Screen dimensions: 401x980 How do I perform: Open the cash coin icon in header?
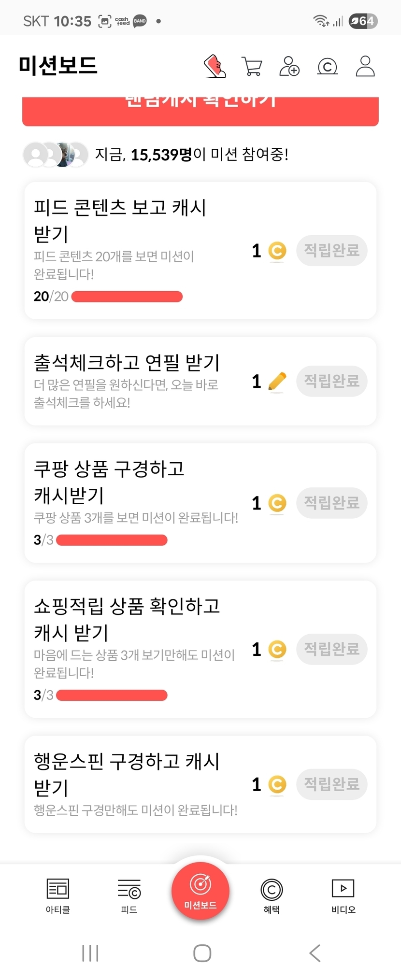click(327, 66)
